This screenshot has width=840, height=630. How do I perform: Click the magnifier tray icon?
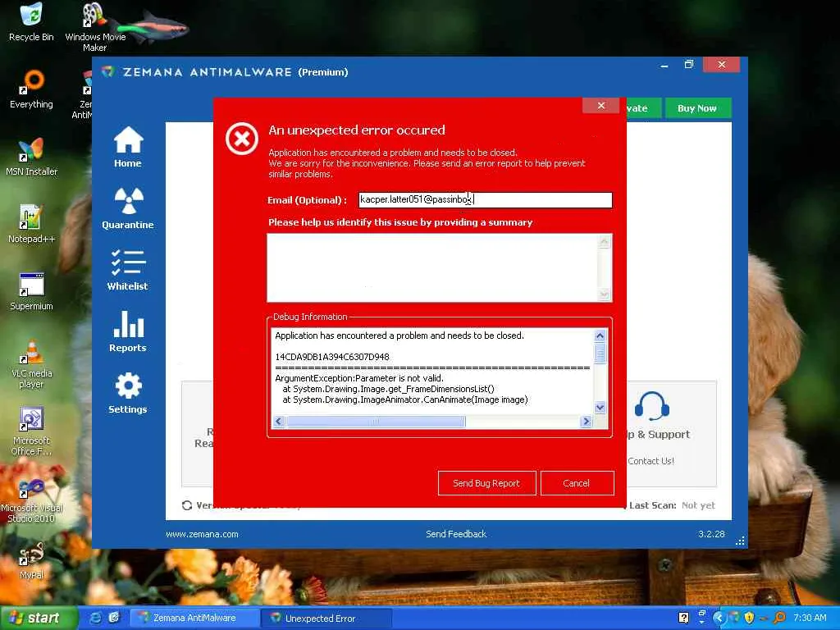(x=779, y=618)
